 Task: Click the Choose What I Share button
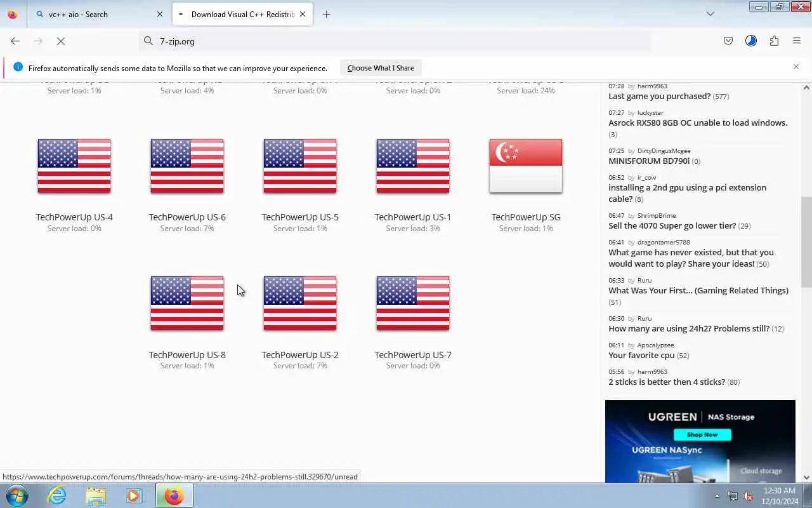[381, 68]
